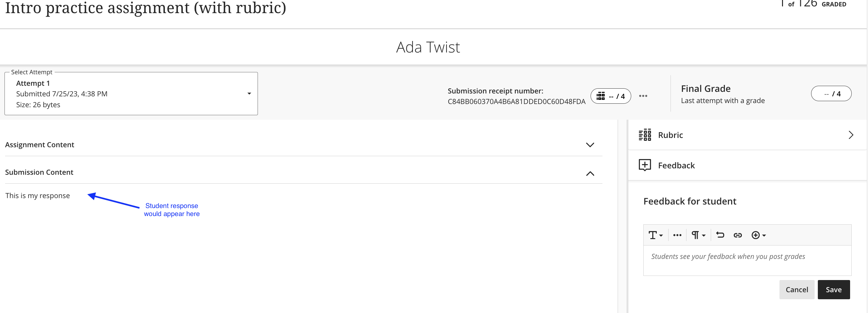Click the more options ellipsis in the feedback toolbar
The width and height of the screenshot is (868, 313).
click(x=677, y=235)
